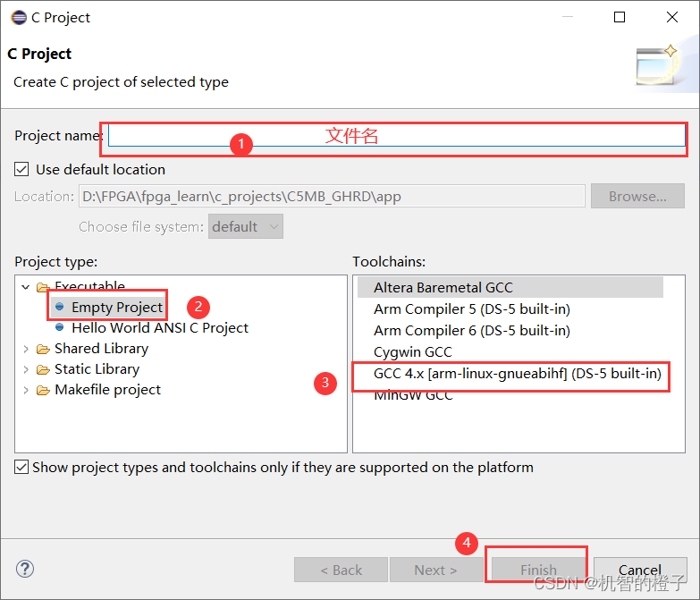Select GCC 4.x arm-linux-gnueabihf toolchain

click(518, 373)
